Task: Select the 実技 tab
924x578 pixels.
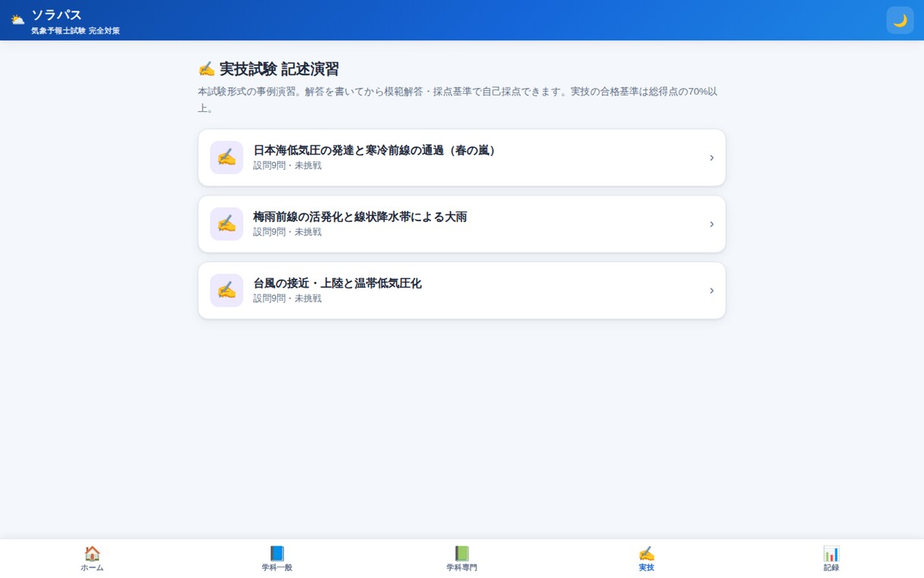Action: (x=646, y=559)
